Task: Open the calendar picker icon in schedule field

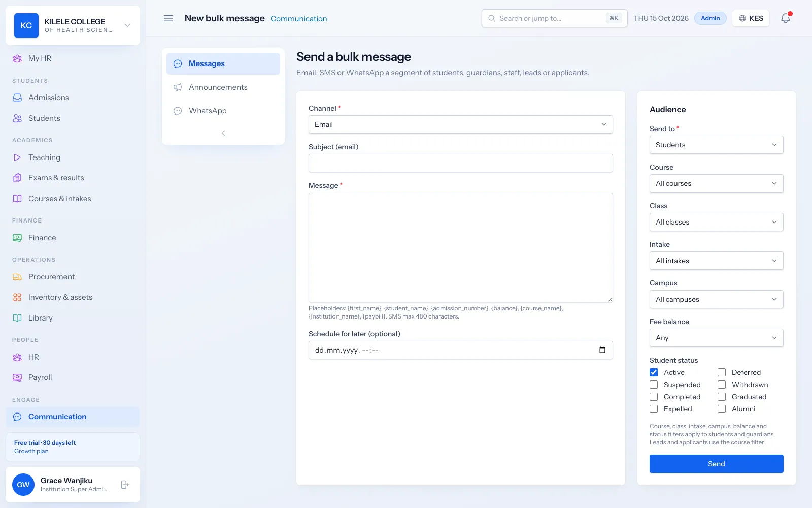Action: click(602, 350)
